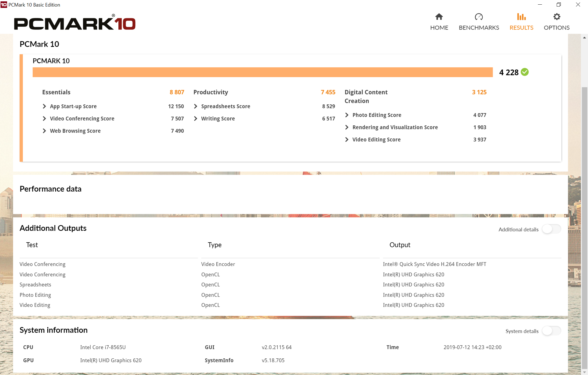The width and height of the screenshot is (588, 375).
Task: Click the Essentials score 8 807
Action: [177, 92]
